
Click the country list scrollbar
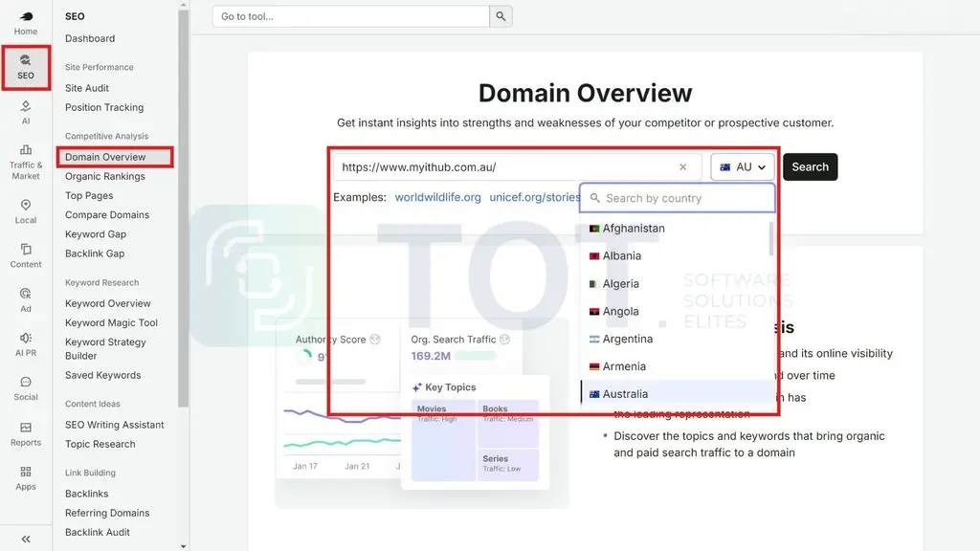click(771, 238)
